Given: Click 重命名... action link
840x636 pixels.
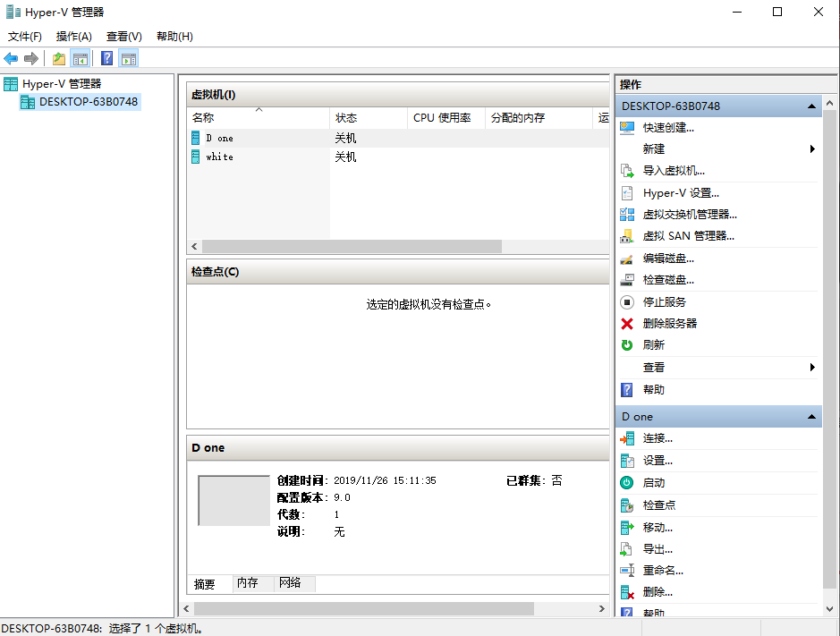Looking at the screenshot, I should 663,571.
